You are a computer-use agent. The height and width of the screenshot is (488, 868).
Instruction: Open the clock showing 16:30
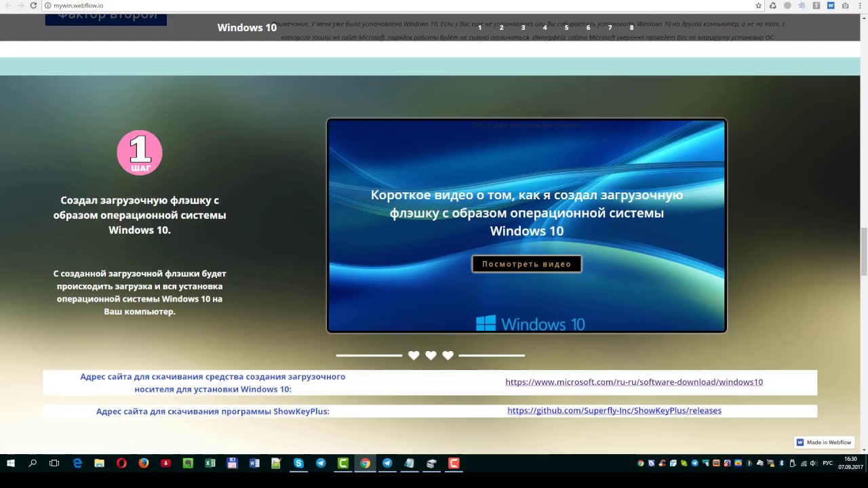(850, 464)
